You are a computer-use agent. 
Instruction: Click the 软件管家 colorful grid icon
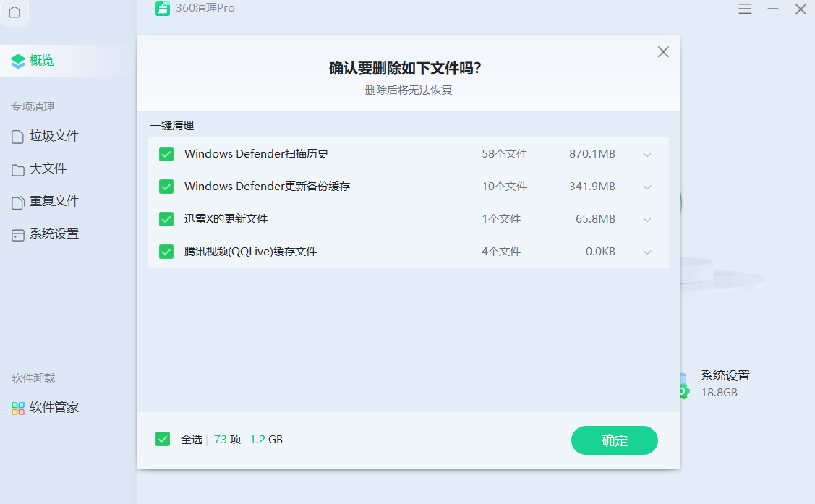pos(18,409)
